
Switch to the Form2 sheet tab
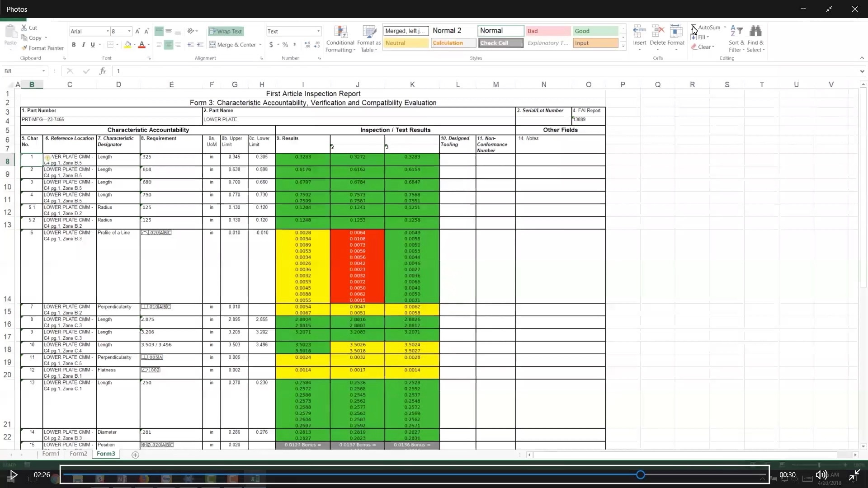(x=78, y=454)
